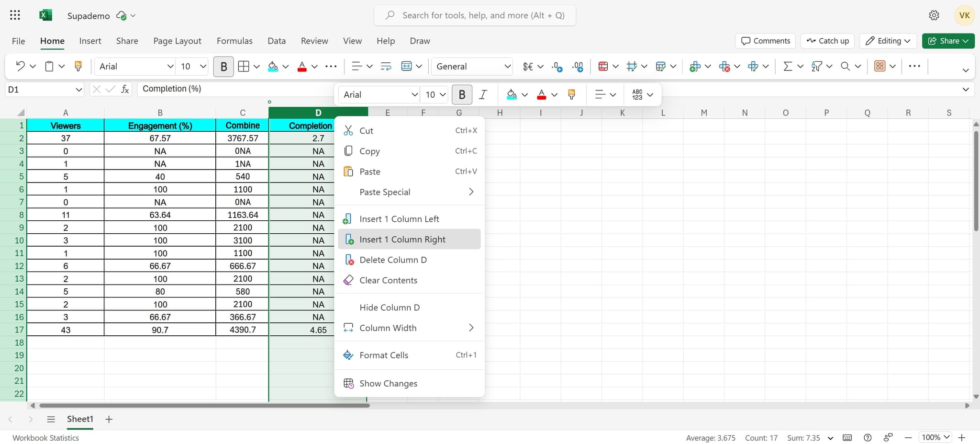
Task: Click the AutoSum sigma icon
Action: click(x=787, y=66)
